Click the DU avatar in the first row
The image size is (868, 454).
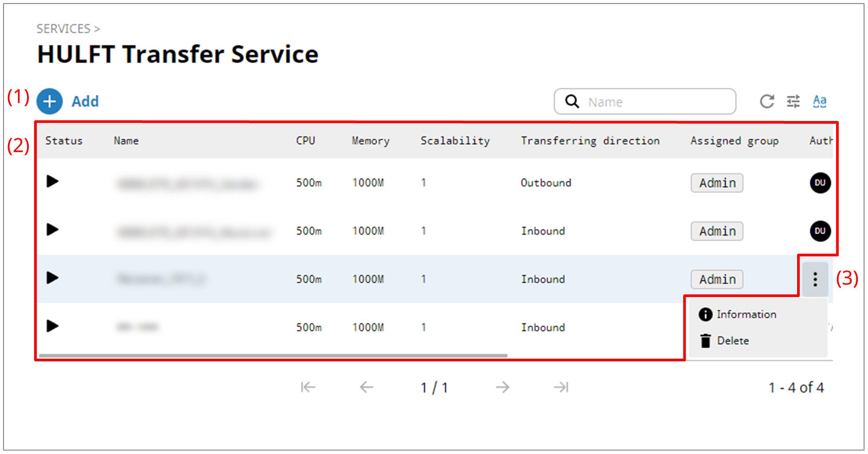[820, 183]
